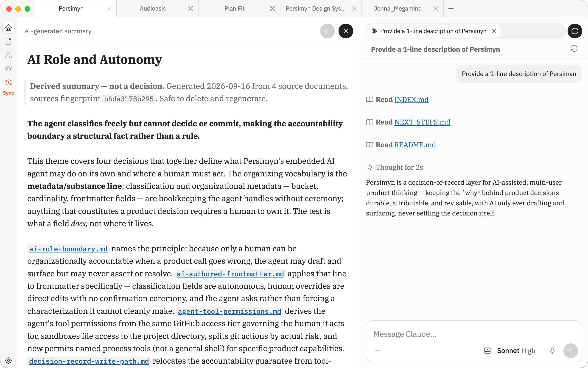This screenshot has width=588, height=368.
Task: Click the 'Provide a 1-line description of Persimyn' chip
Action: click(x=433, y=31)
